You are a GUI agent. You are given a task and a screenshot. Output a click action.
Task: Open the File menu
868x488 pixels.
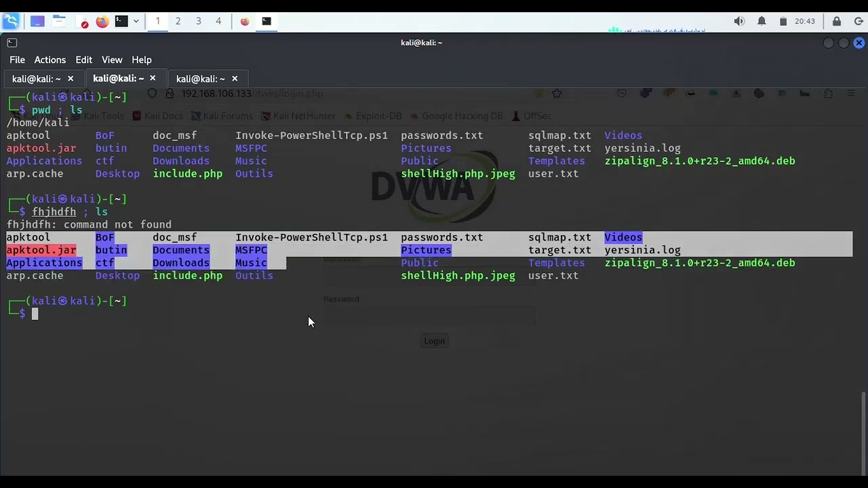coord(17,60)
